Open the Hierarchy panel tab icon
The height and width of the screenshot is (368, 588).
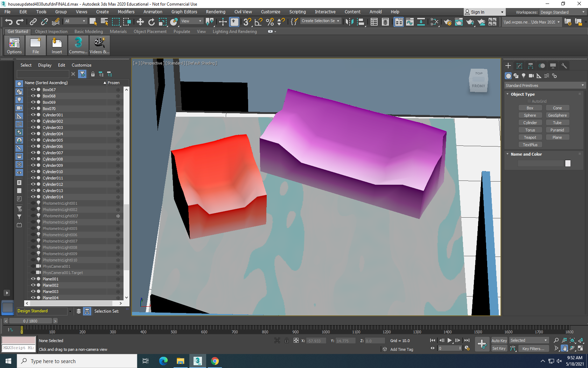[531, 66]
